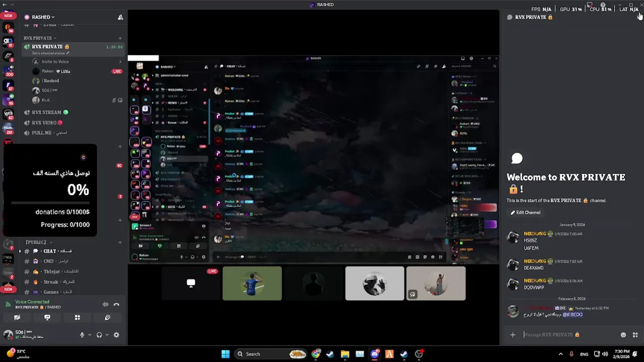
Task: Open Discord from the taskbar
Action: click(x=374, y=354)
